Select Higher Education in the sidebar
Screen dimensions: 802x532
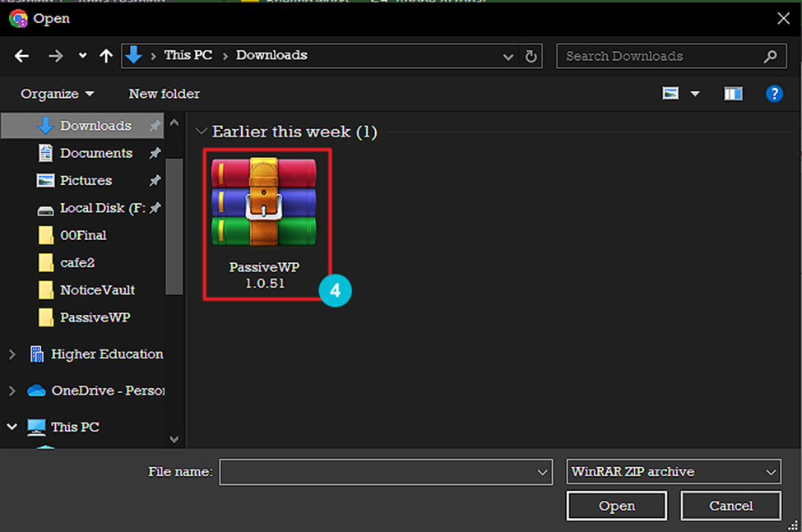point(107,354)
